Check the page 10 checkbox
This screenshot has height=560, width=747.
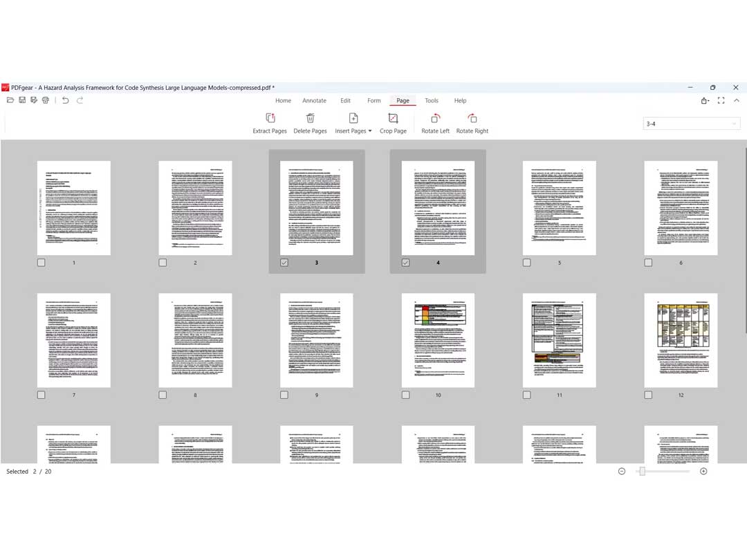[405, 395]
